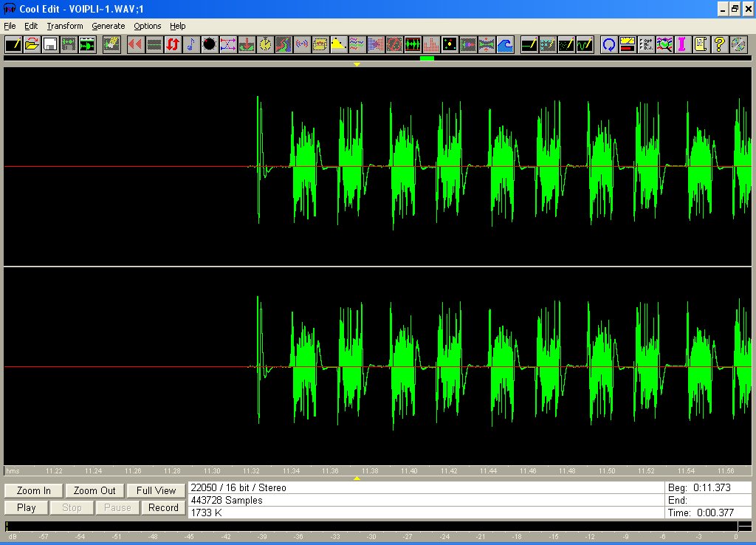
Task: Click the crossing blue and magenta arrows icon
Action: 227,45
